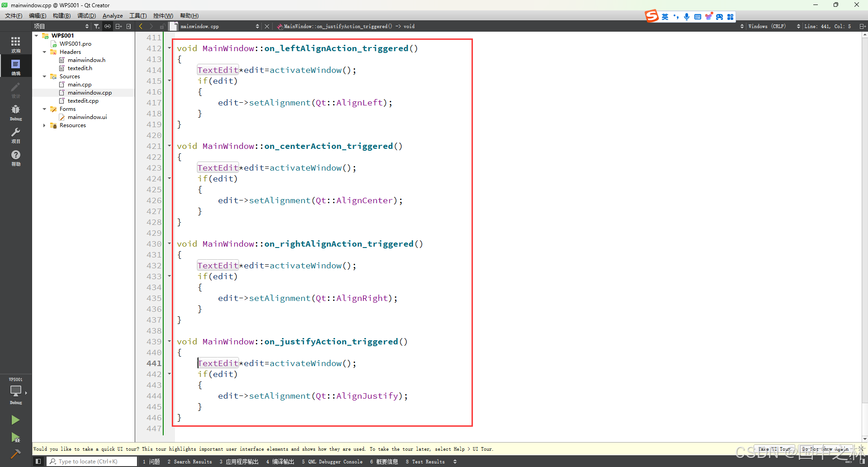Go back in editor navigation history
Viewport: 868px width, 467px height.
click(141, 26)
